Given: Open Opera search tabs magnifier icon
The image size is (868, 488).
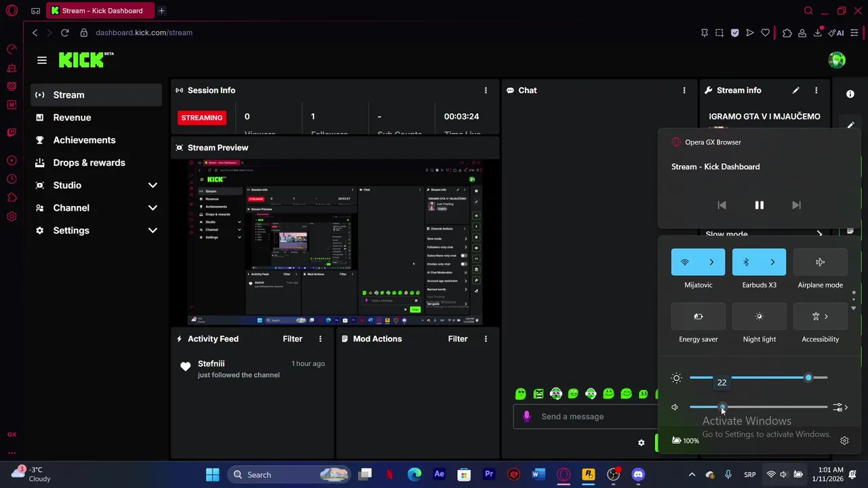Looking at the screenshot, I should click(x=808, y=11).
